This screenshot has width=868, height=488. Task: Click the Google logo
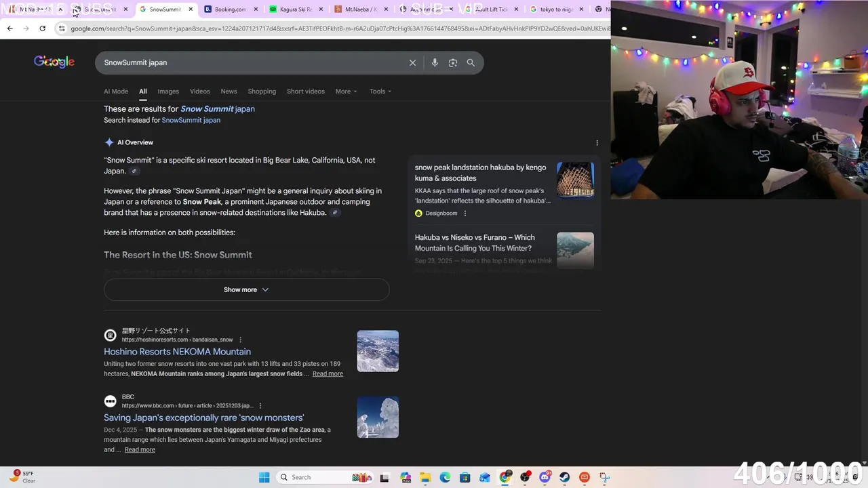[54, 62]
